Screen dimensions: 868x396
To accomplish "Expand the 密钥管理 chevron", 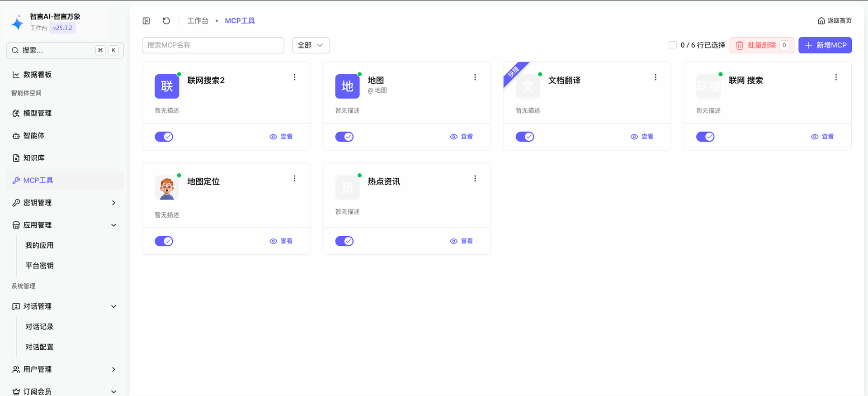I will 113,203.
